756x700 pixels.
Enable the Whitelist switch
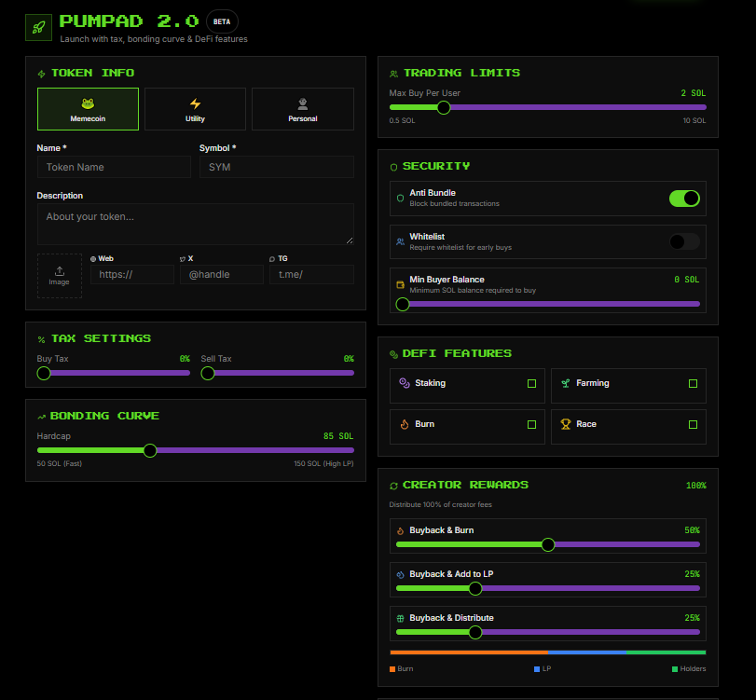click(684, 241)
